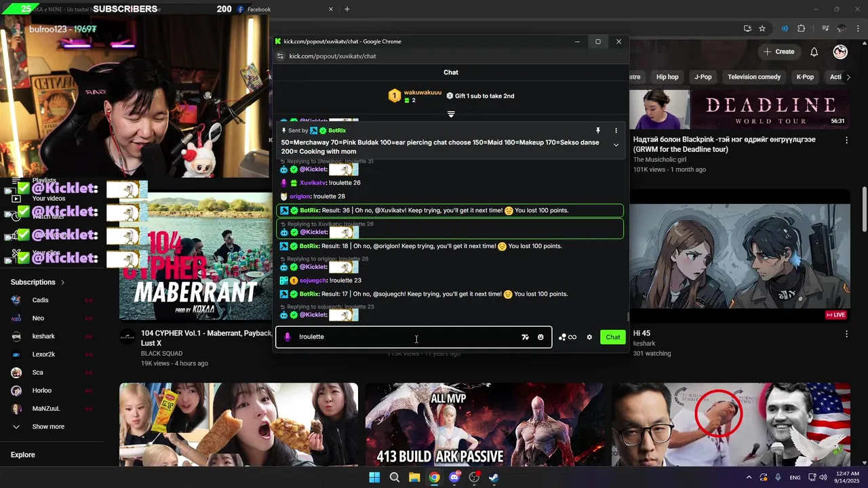
Task: Open Blackpink Deadline GRWM video thumbnail
Action: (739, 108)
